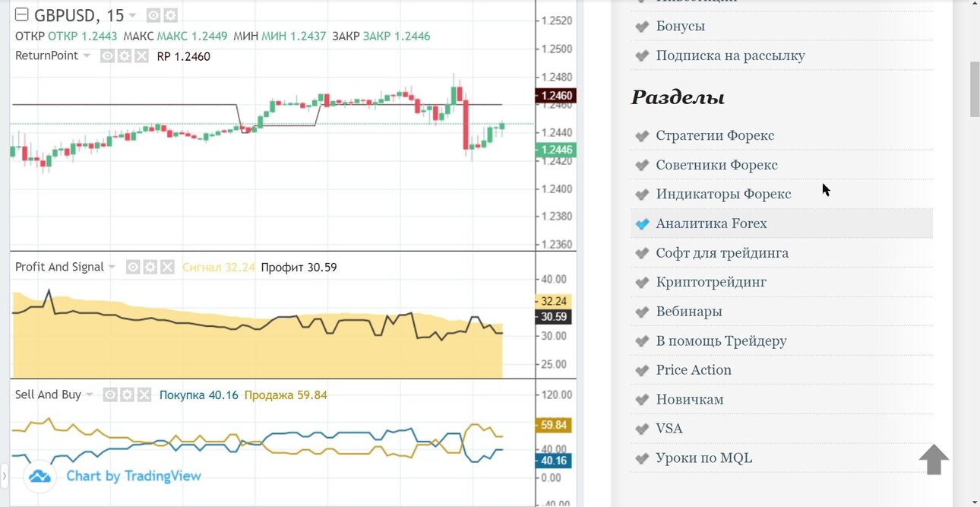
Task: Open the Price Action section
Action: [x=694, y=370]
